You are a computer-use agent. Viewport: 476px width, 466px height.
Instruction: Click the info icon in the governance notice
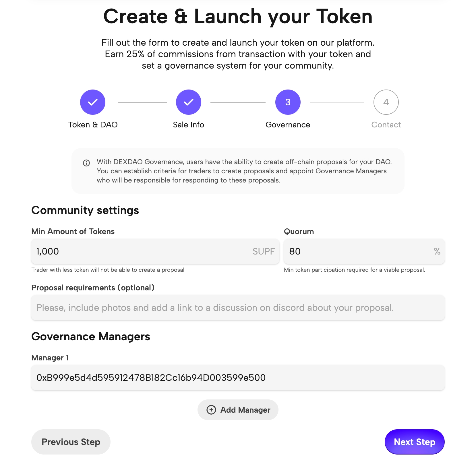click(x=86, y=163)
